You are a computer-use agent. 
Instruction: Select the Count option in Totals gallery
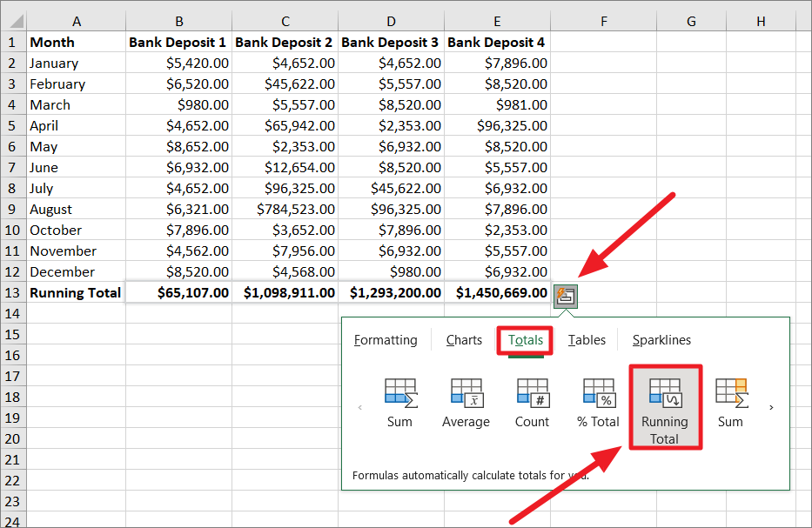click(x=532, y=402)
